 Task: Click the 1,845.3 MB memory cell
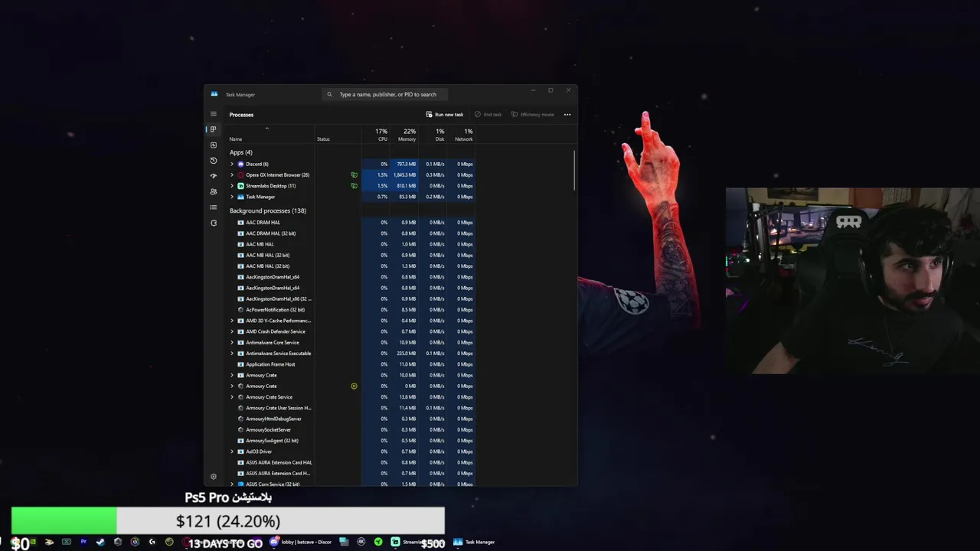(x=405, y=175)
